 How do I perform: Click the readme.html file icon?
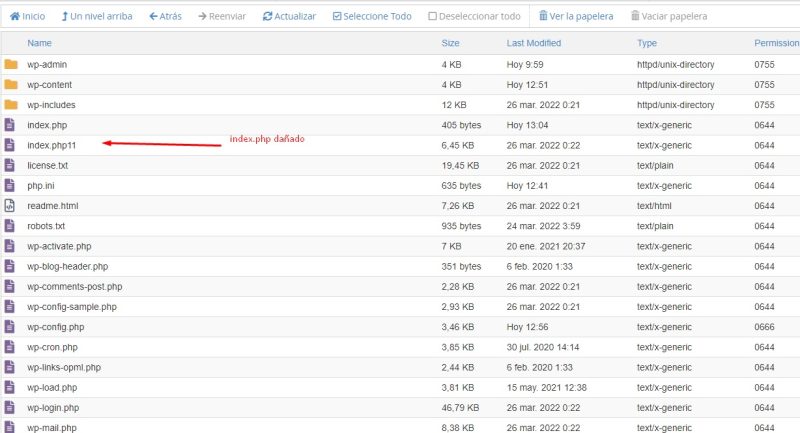pyautogui.click(x=11, y=206)
